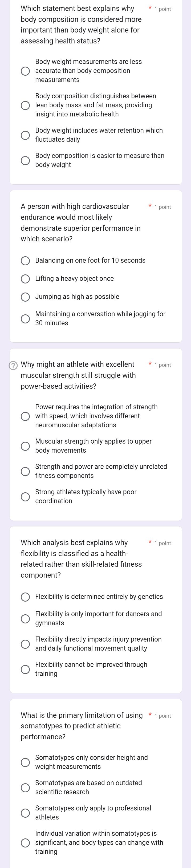Choose 'Flexibility is only important for dancers'
This screenshot has width=191, height=868.
[x=25, y=619]
